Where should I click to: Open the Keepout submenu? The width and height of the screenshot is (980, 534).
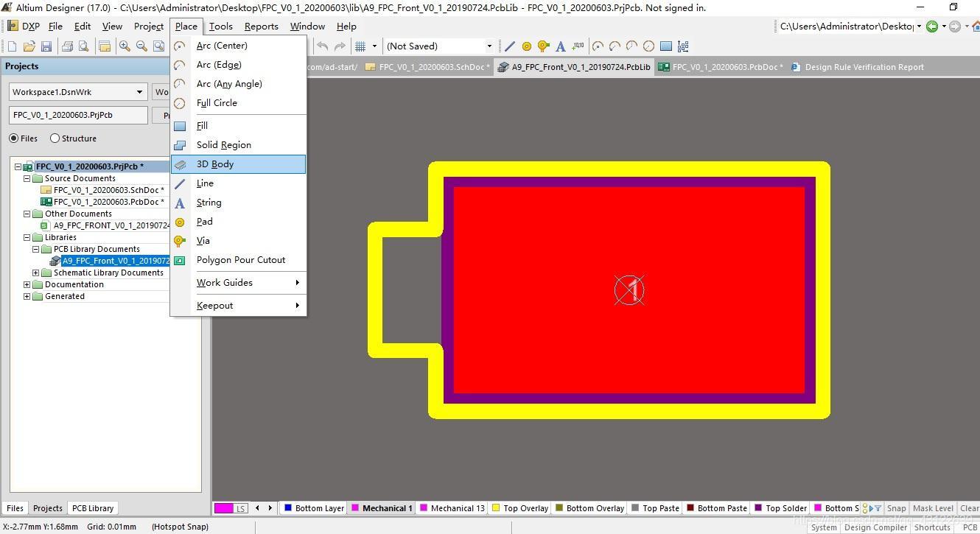click(x=238, y=306)
